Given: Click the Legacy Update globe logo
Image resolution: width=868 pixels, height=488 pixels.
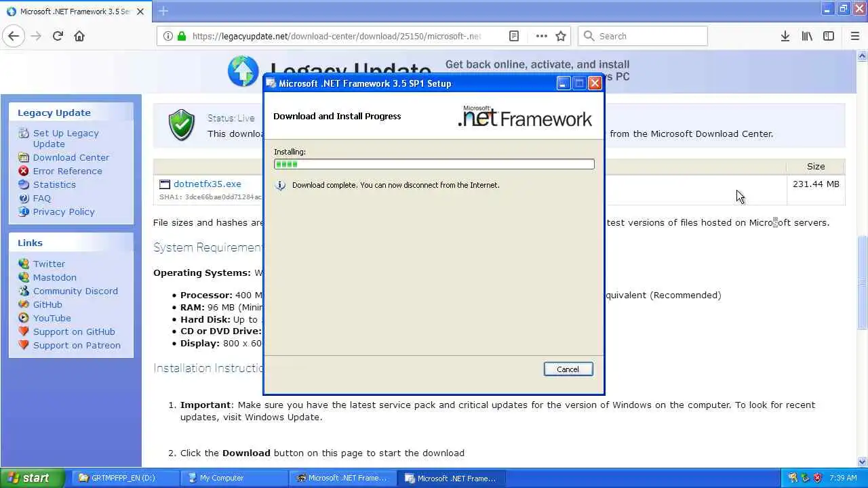Looking at the screenshot, I should click(243, 71).
